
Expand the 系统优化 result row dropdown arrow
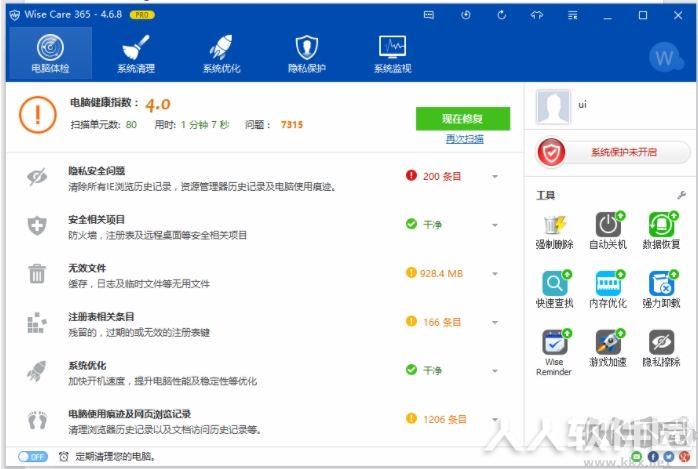click(x=495, y=371)
